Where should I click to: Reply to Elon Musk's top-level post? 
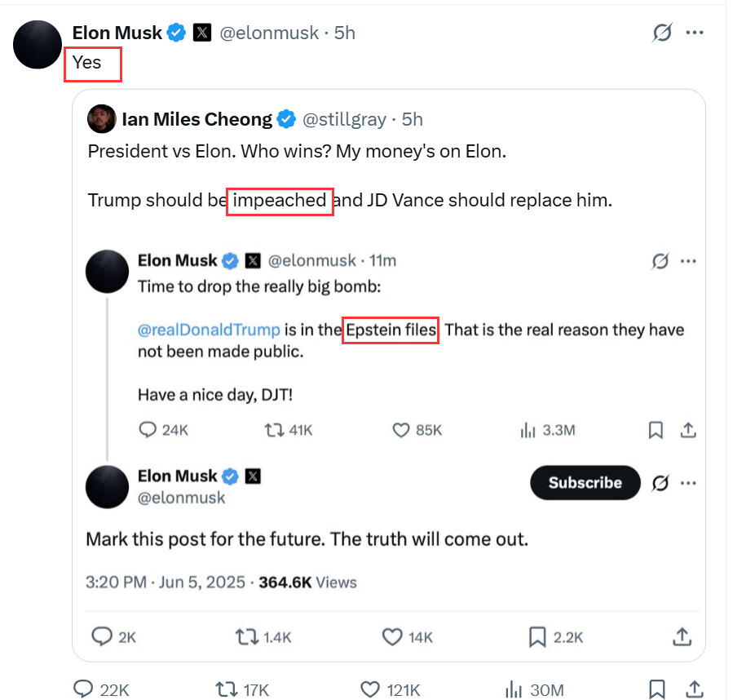pyautogui.click(x=84, y=689)
